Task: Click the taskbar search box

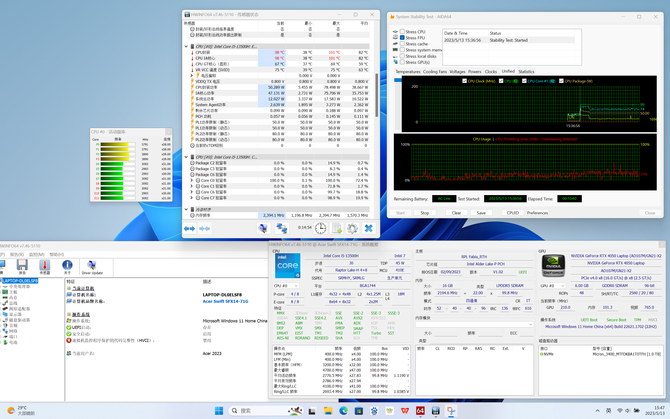Action: point(265,411)
